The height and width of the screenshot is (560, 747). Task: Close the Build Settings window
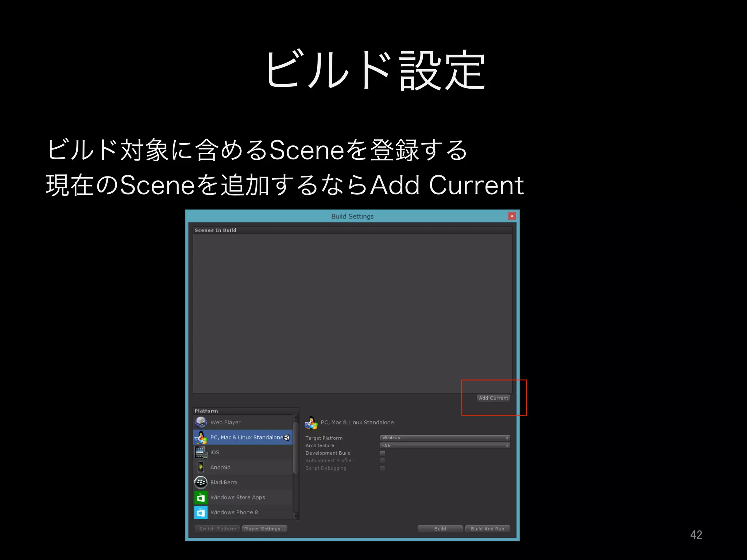[x=512, y=216]
